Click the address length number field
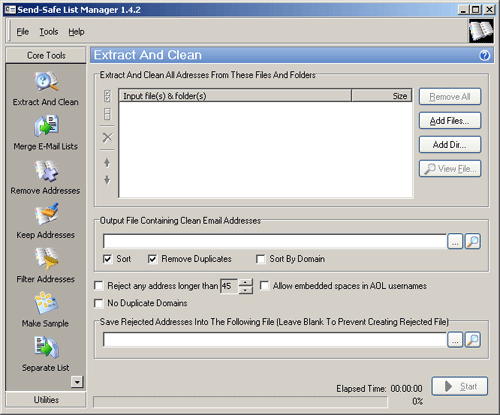The width and height of the screenshot is (500, 415). point(229,286)
